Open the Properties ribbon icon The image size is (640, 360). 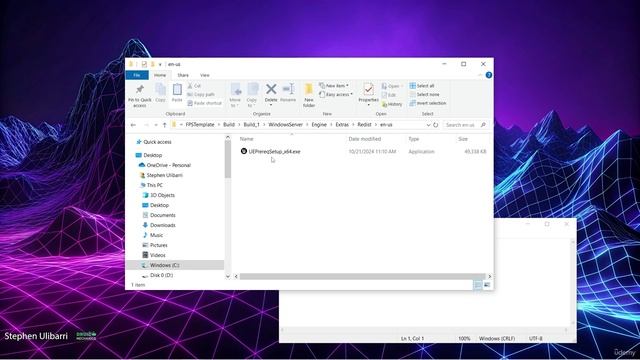pyautogui.click(x=368, y=89)
